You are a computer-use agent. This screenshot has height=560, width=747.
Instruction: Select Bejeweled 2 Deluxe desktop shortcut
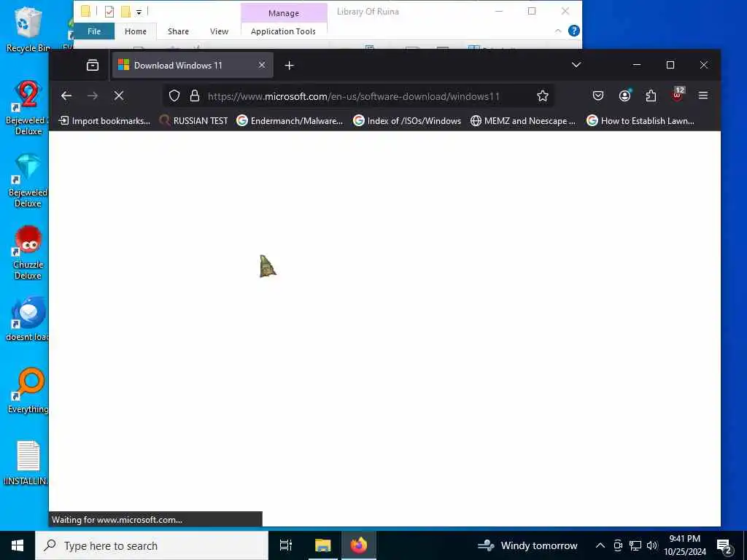28,108
